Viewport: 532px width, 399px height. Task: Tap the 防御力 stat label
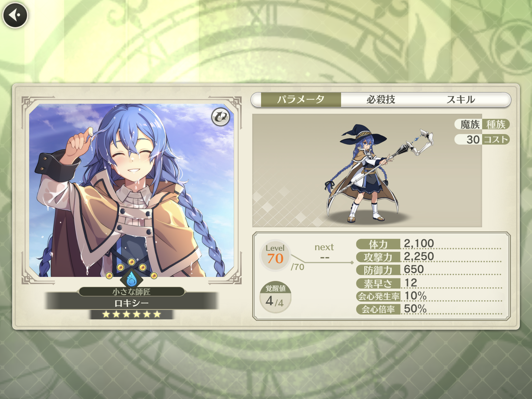tap(378, 270)
